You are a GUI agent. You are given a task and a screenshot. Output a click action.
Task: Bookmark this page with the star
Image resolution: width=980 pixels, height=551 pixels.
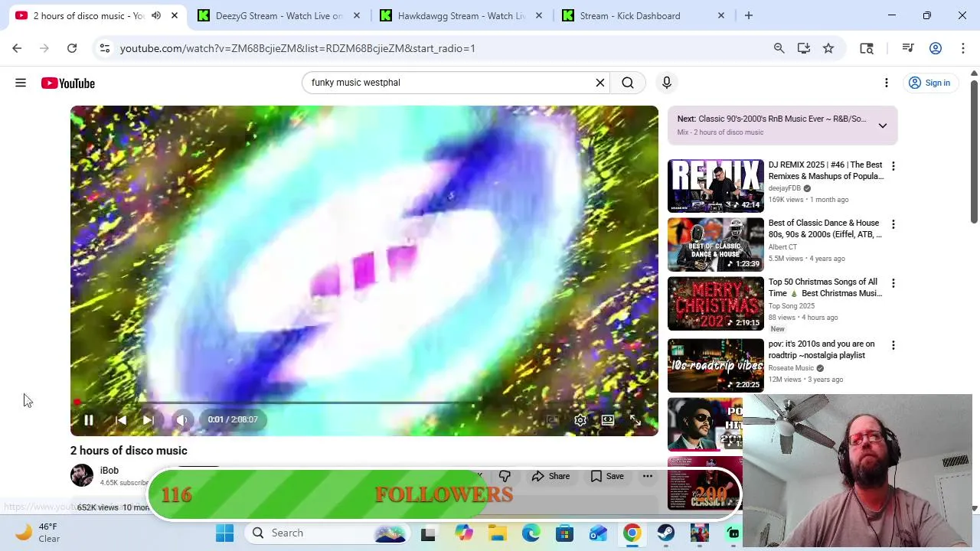pyautogui.click(x=828, y=48)
